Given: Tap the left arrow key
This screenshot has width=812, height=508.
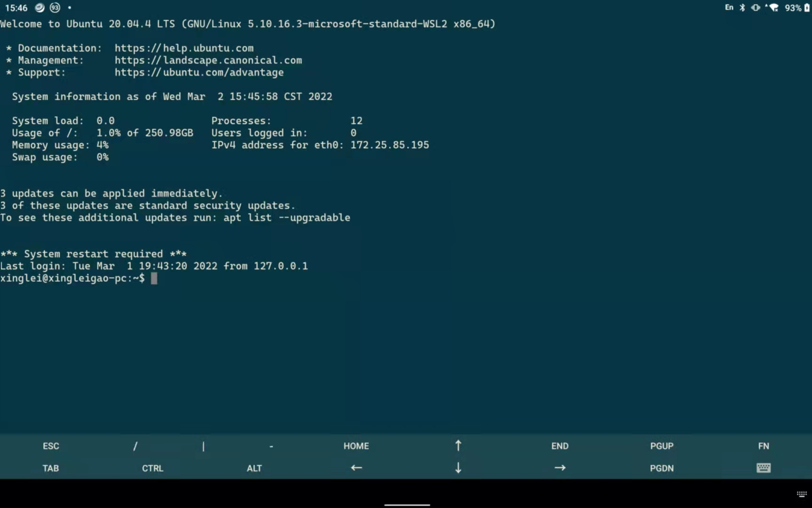Looking at the screenshot, I should pos(356,468).
